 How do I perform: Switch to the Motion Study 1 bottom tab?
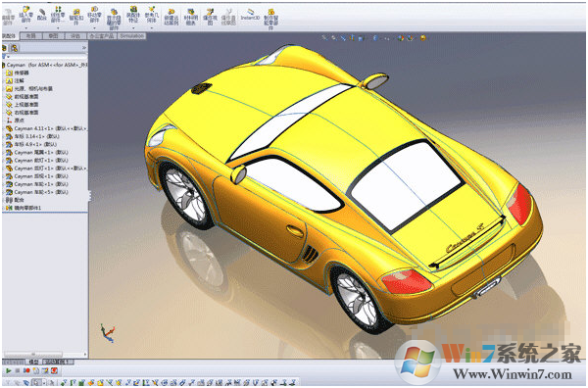click(57, 363)
